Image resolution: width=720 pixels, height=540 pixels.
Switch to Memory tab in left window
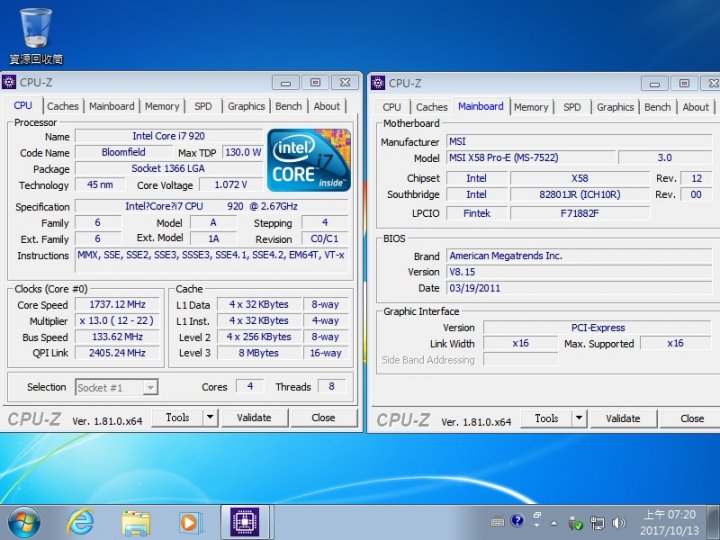coord(162,107)
